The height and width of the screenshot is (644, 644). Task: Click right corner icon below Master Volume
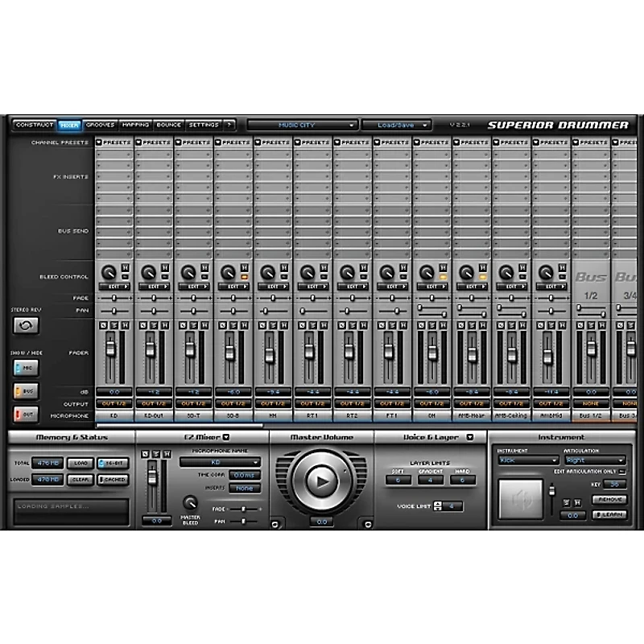(368, 524)
